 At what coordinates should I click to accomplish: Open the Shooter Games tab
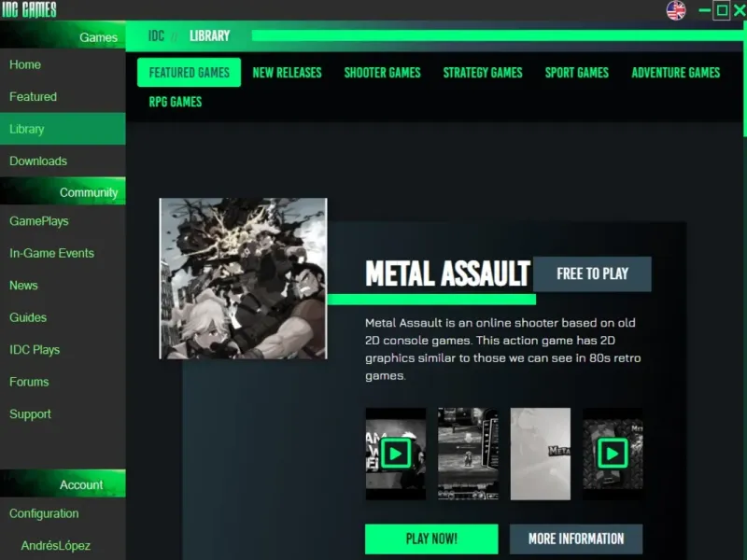pyautogui.click(x=383, y=73)
